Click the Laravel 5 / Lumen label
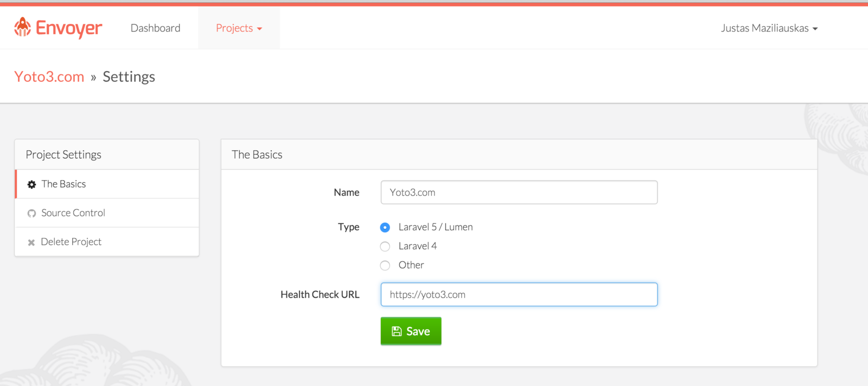This screenshot has width=868, height=386. tap(436, 227)
